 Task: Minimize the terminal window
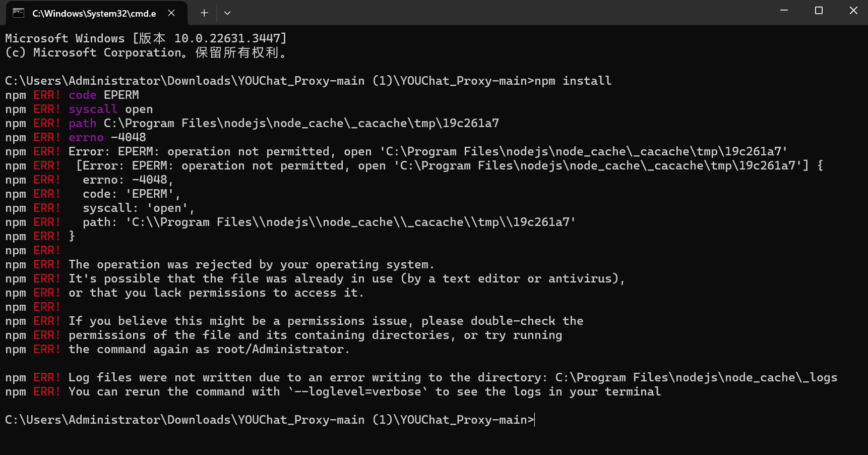(784, 11)
